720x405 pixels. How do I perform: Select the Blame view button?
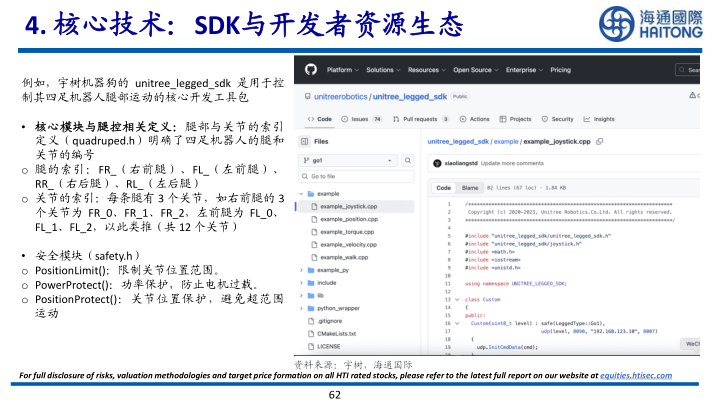(x=470, y=188)
